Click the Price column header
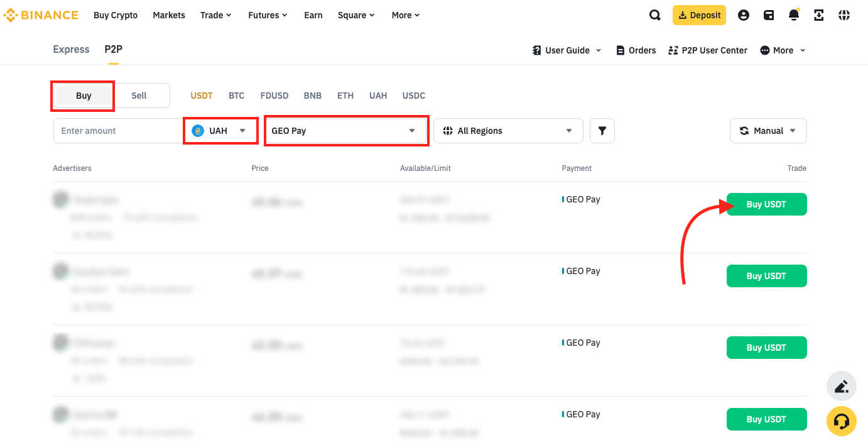 (260, 168)
